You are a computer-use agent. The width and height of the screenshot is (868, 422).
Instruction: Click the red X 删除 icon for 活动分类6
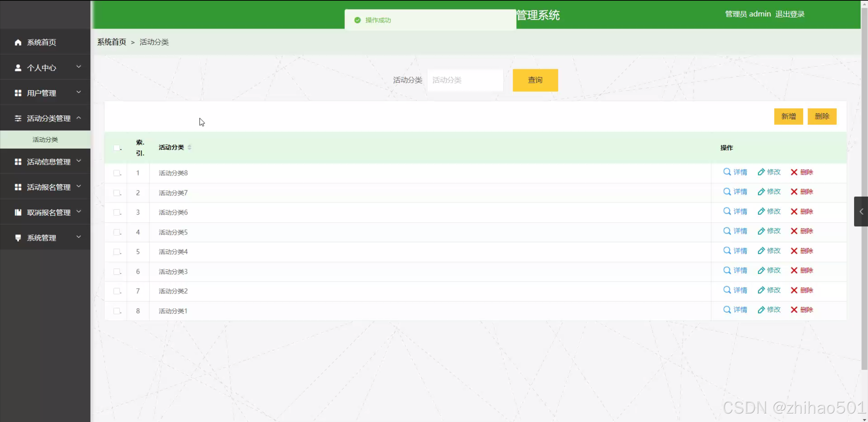(x=794, y=212)
